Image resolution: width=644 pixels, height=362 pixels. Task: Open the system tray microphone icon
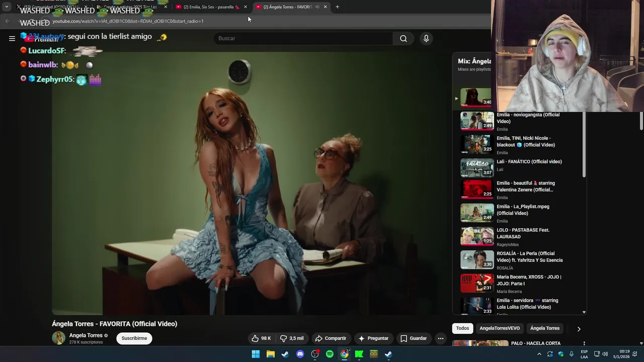click(x=572, y=354)
